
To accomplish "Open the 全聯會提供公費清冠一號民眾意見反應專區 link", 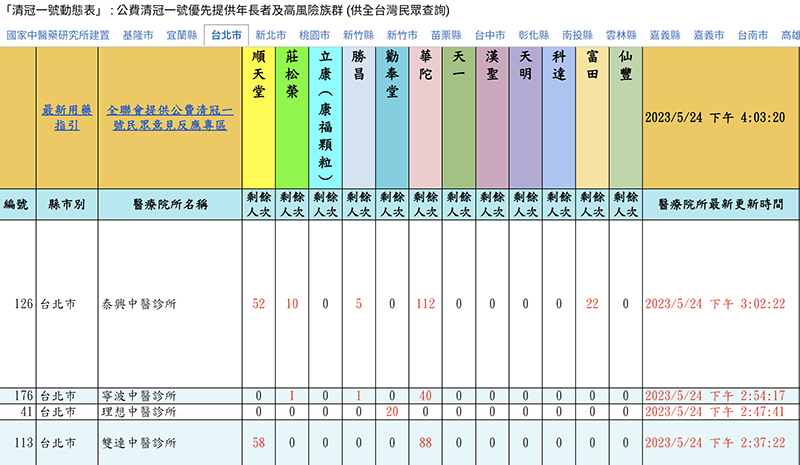I will pyautogui.click(x=170, y=117).
